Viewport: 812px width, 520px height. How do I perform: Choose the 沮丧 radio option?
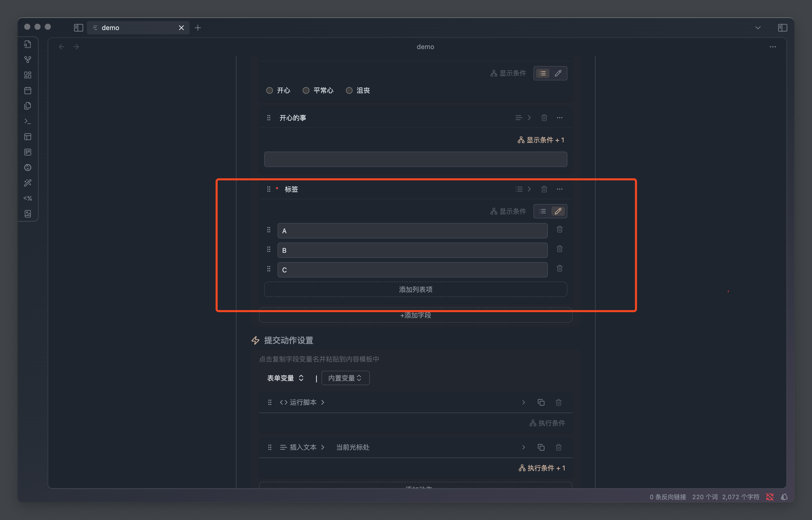349,90
